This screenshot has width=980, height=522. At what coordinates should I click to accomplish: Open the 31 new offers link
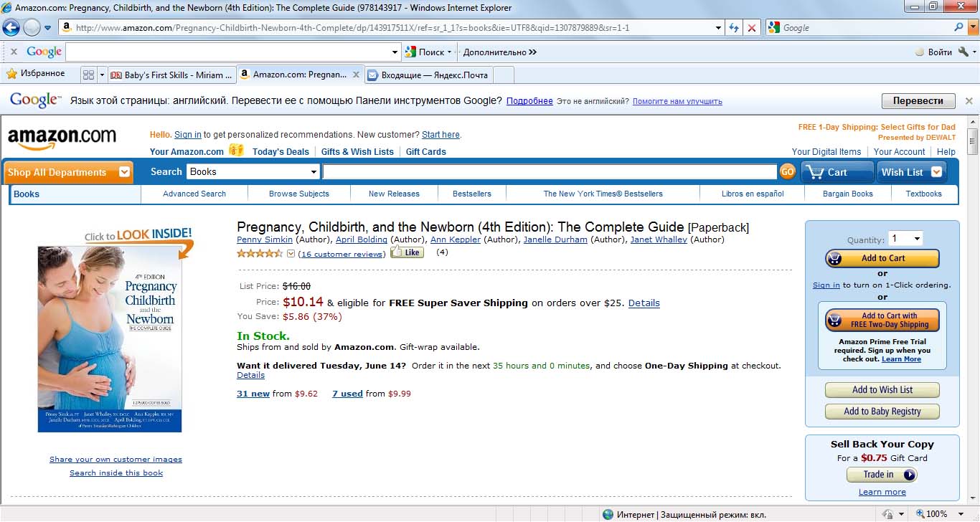[253, 394]
